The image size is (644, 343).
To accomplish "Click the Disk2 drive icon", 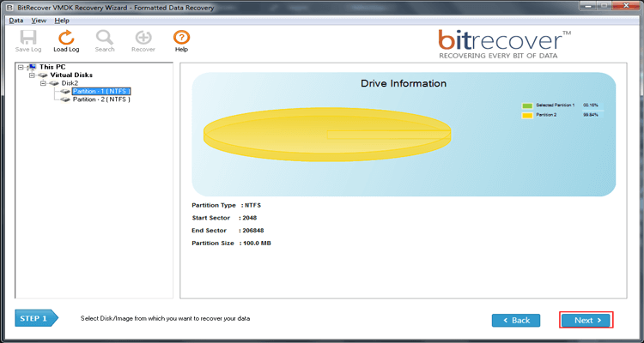I will (x=54, y=83).
